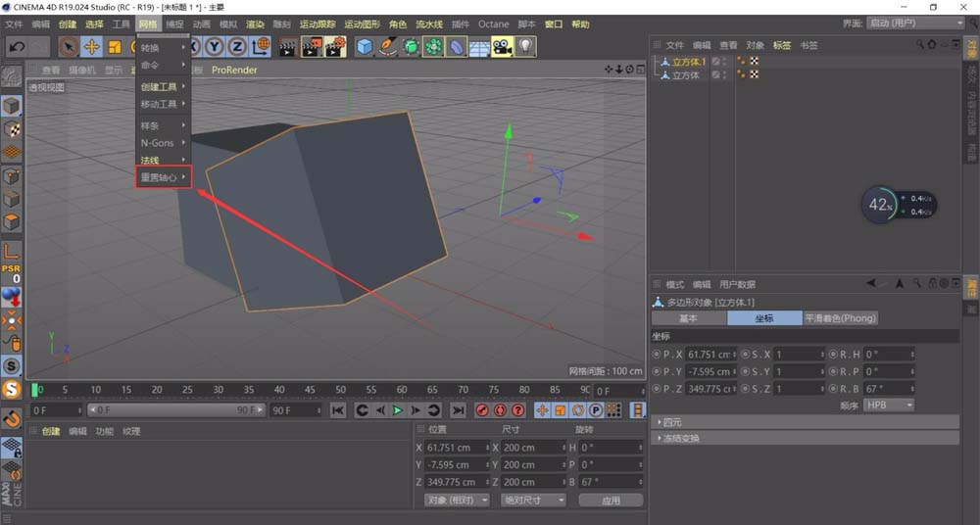Switch the coordinate system globe icon
This screenshot has width=980, height=525.
(261, 47)
